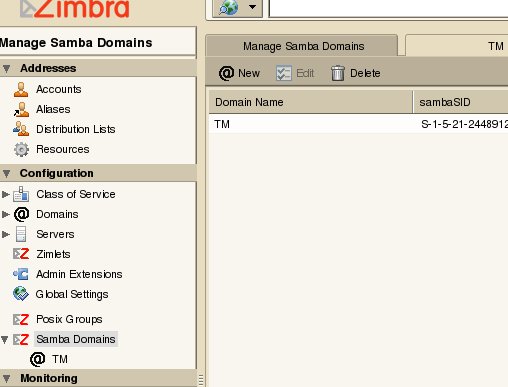Click the Class of Service icon
Image resolution: width=508 pixels, height=387 pixels.
coord(21,194)
